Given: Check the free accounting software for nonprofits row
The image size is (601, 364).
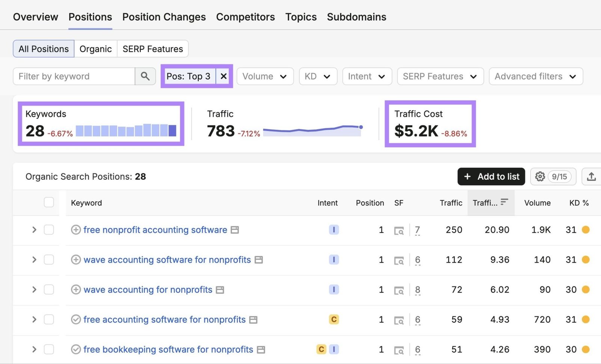Looking at the screenshot, I should click(x=49, y=319).
